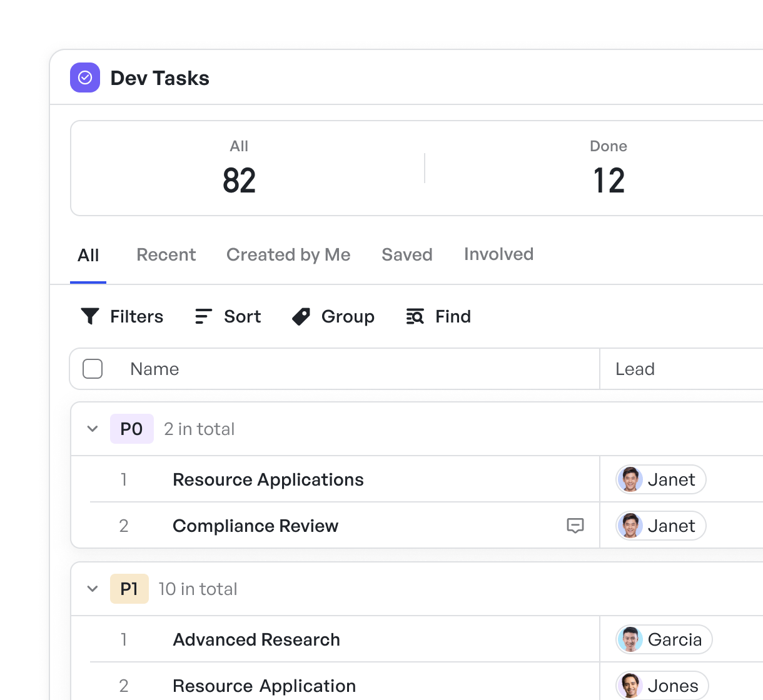
Task: Click the Filters button label
Action: pyautogui.click(x=136, y=316)
